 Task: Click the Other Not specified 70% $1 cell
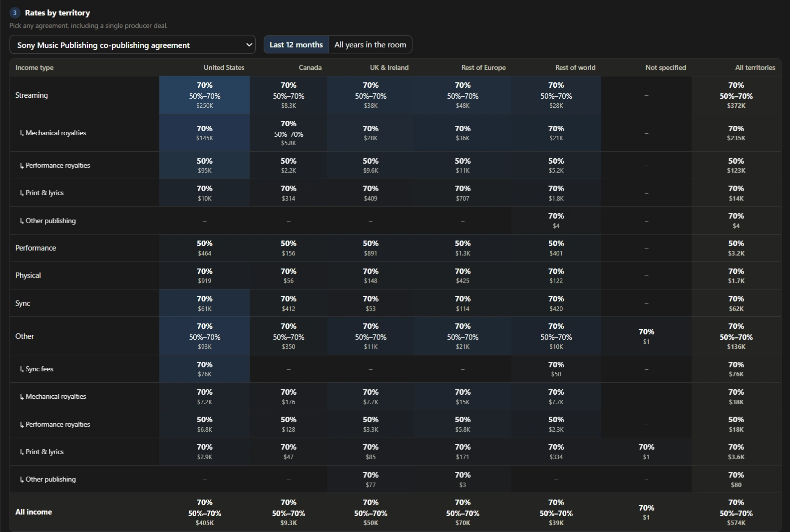click(x=646, y=336)
